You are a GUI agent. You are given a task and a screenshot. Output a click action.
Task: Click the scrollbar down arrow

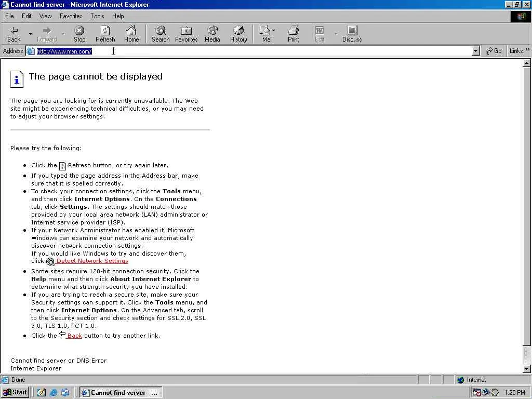[x=527, y=369]
